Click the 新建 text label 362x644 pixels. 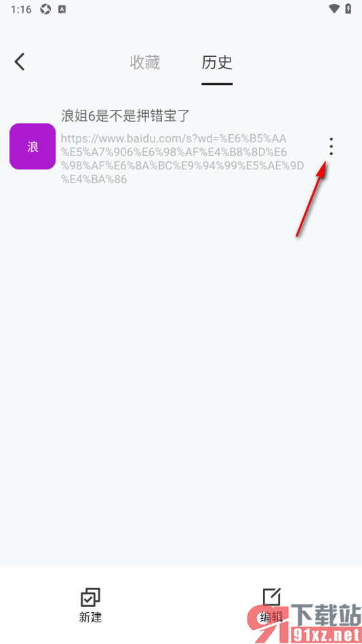[x=90, y=617]
